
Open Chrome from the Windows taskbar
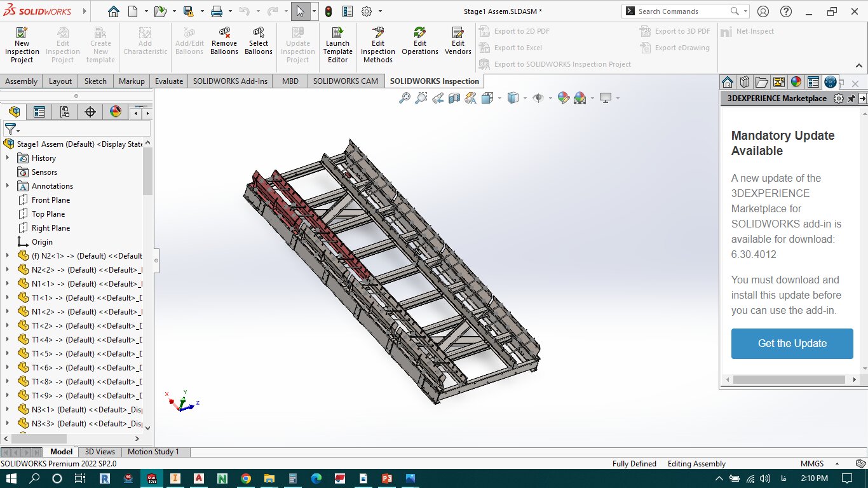[246, 478]
